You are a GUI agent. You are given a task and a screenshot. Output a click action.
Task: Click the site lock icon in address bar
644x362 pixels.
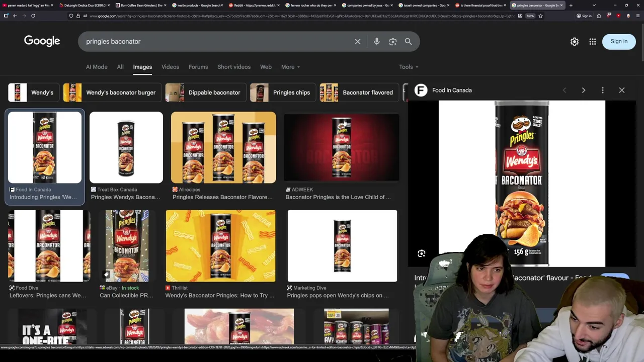[x=78, y=16]
